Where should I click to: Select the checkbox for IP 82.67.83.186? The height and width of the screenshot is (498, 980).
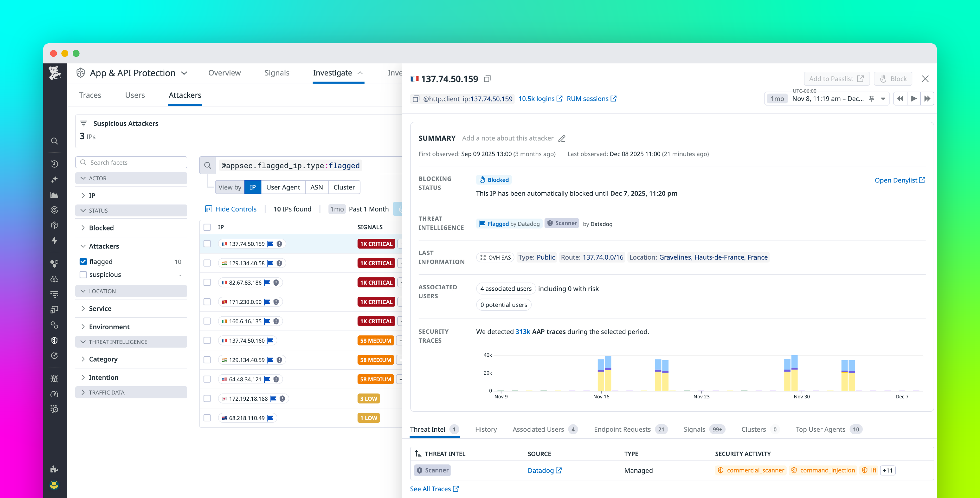(x=207, y=282)
